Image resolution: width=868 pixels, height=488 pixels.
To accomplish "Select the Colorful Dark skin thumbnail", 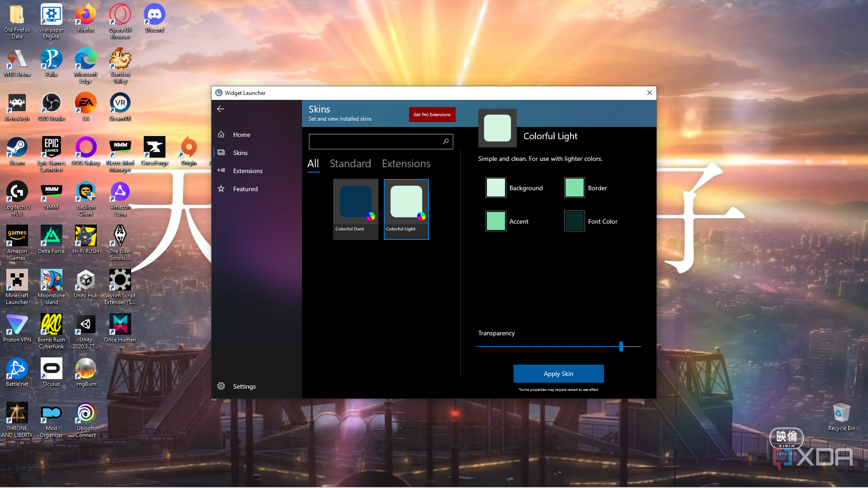I will pyautogui.click(x=355, y=209).
